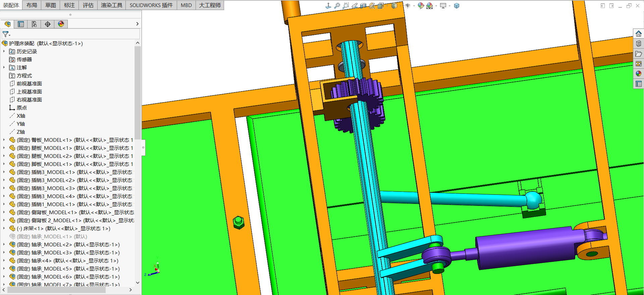Activate the Zoom to Area tool
This screenshot has width=644, height=295.
[346, 6]
